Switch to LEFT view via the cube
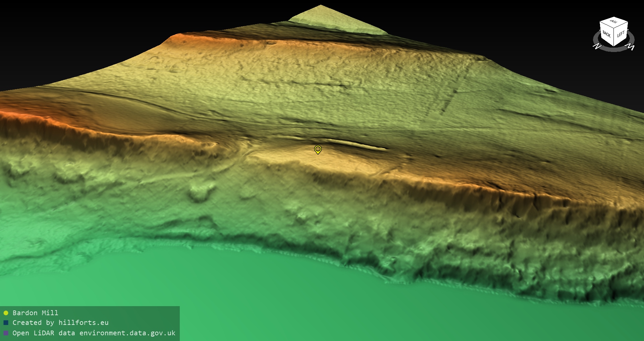The width and height of the screenshot is (644, 341). point(621,34)
